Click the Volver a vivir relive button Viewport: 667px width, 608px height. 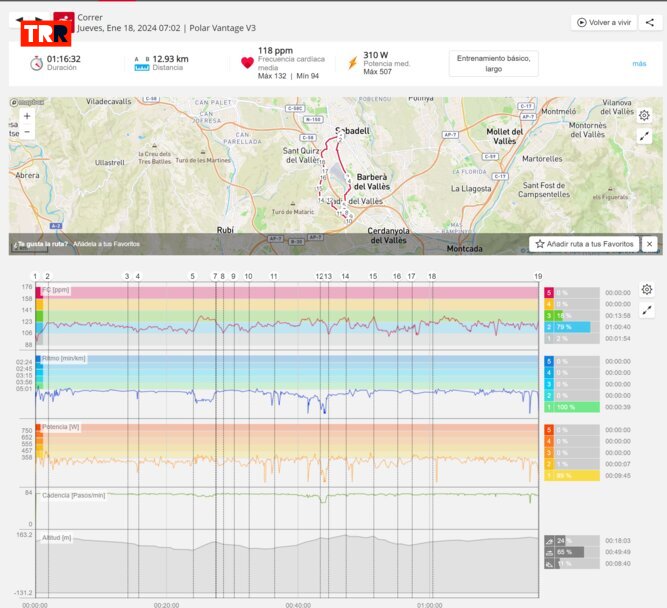(x=604, y=23)
